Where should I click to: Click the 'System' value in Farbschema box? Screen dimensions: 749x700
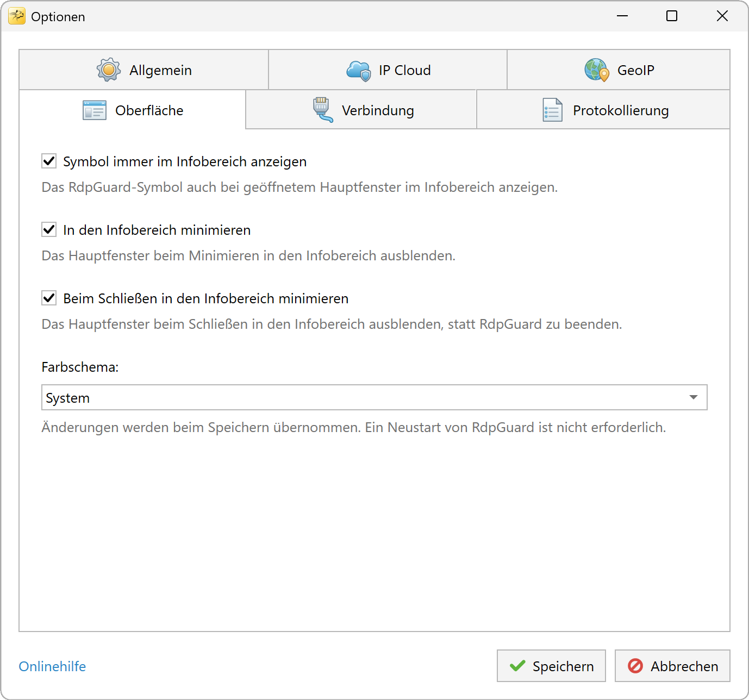(x=67, y=398)
